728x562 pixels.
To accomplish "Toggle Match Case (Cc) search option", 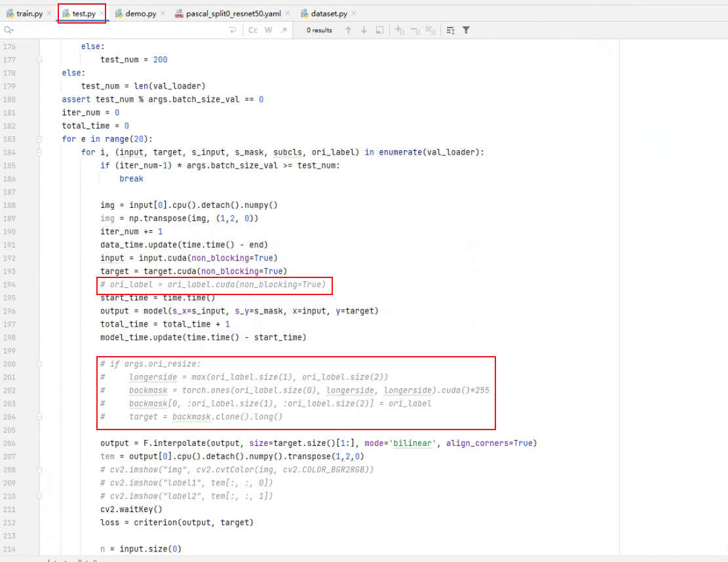I will (253, 30).
